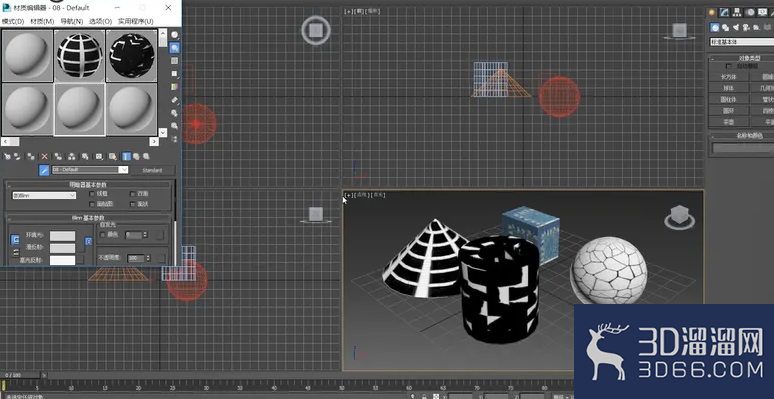Click the Put to Library icon

(85, 157)
